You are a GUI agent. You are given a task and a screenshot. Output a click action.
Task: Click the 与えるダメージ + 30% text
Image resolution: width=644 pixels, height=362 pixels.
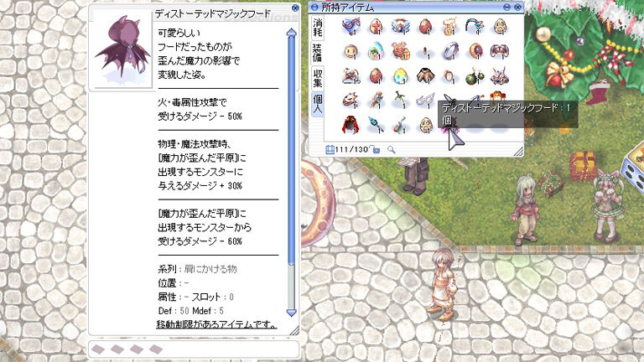[200, 185]
